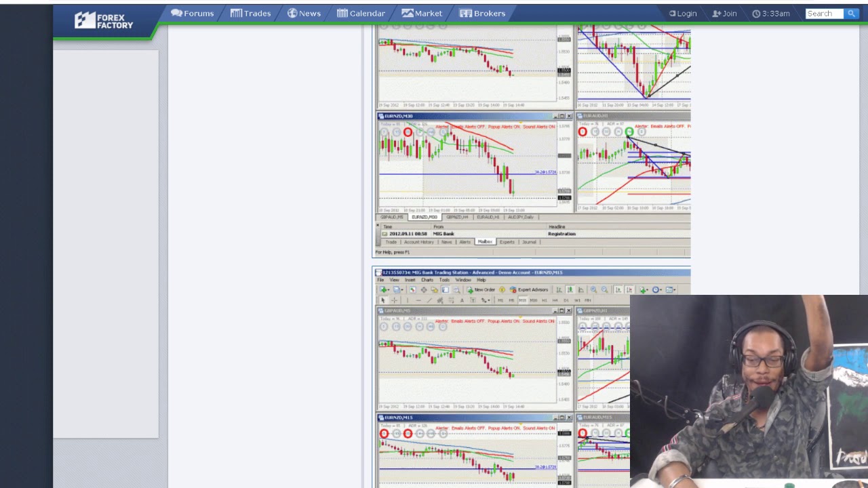Click the Zoom In magnifier in MT4 toolbar
868x488 pixels.
pos(593,290)
